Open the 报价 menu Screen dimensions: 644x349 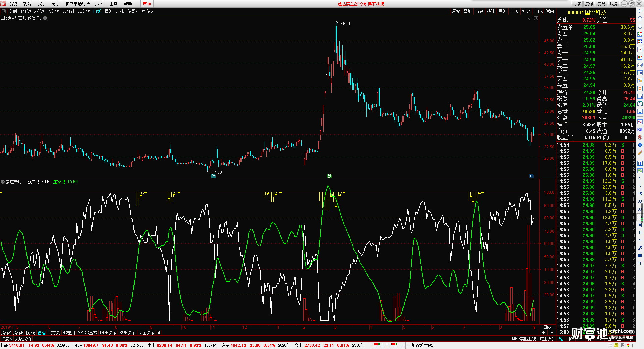coord(42,4)
